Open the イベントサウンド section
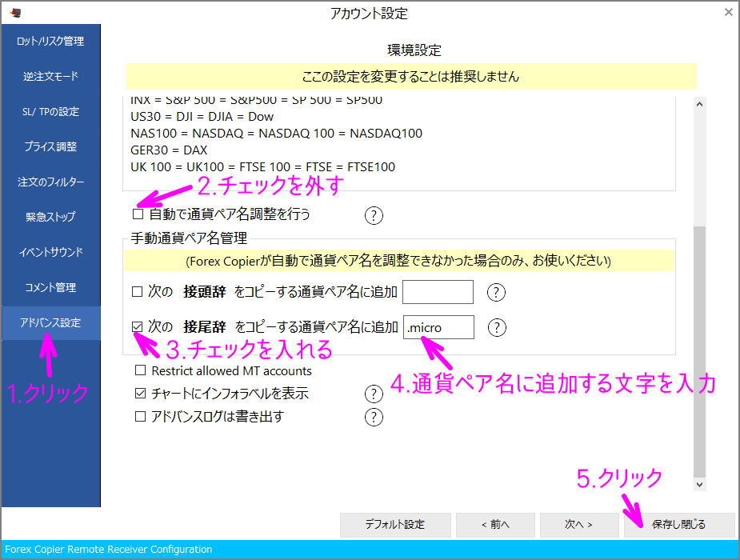 [x=50, y=251]
